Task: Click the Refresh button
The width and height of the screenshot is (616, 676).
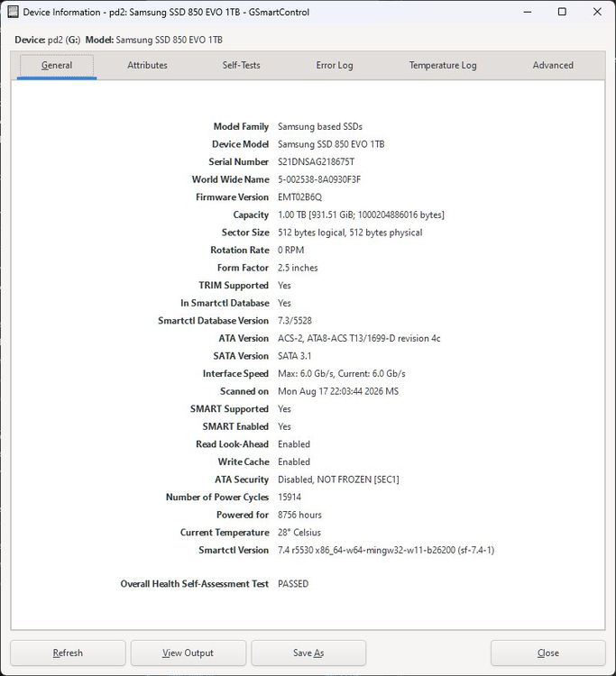Action: click(x=68, y=653)
